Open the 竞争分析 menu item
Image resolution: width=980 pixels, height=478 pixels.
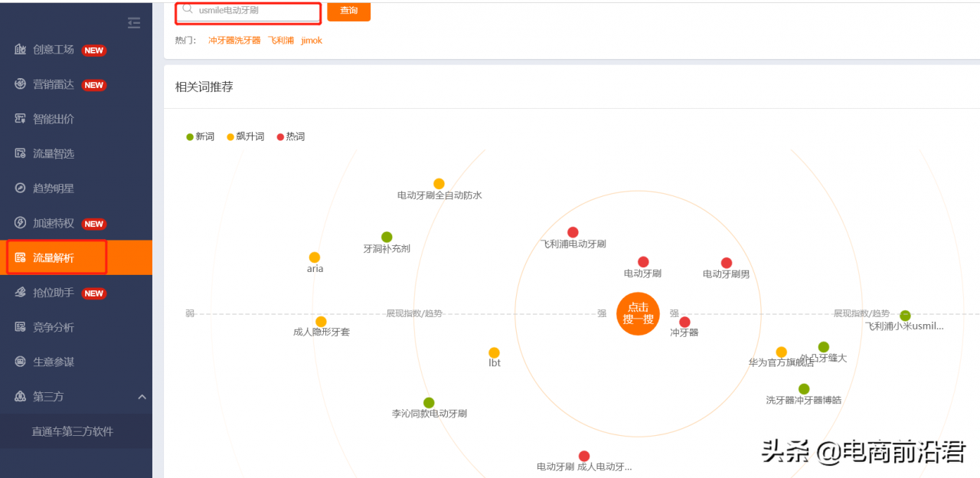[54, 327]
